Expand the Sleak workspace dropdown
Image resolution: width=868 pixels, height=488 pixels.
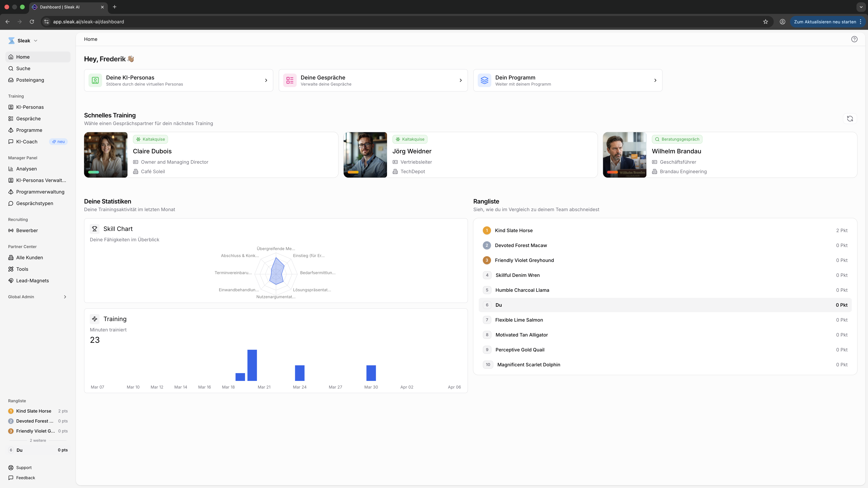[x=23, y=41]
